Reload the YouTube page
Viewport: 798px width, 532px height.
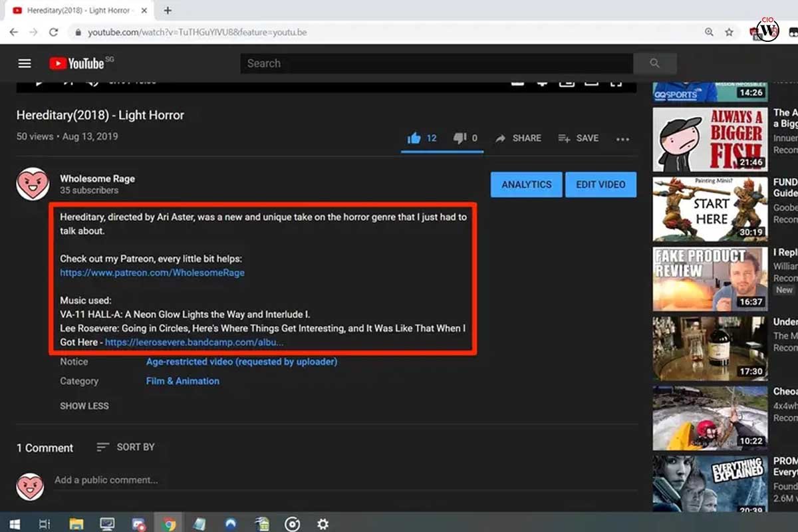click(x=54, y=32)
